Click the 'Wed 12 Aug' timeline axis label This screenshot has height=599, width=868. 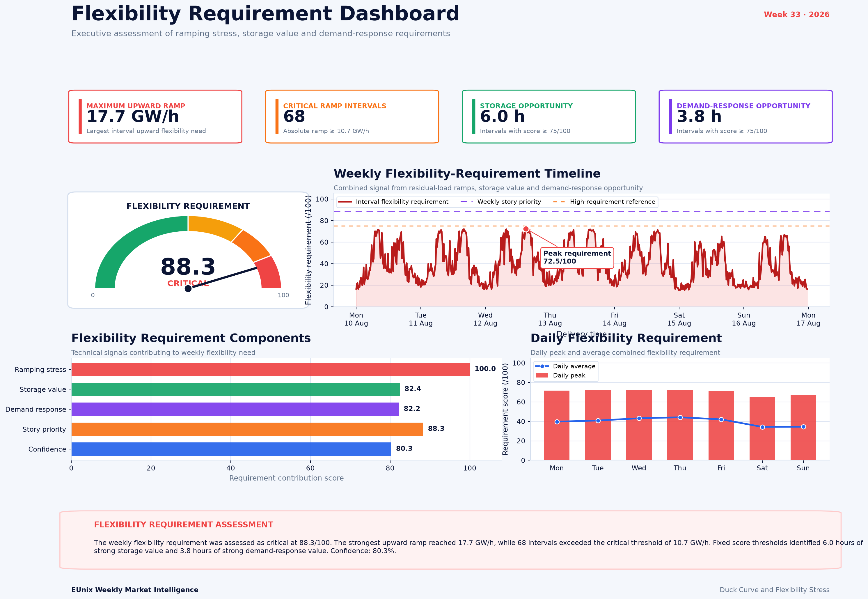[485, 319]
